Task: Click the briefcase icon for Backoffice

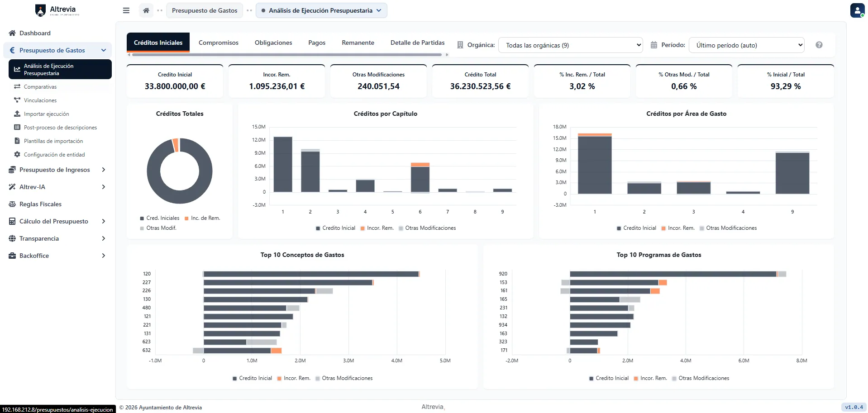Action: [x=12, y=256]
